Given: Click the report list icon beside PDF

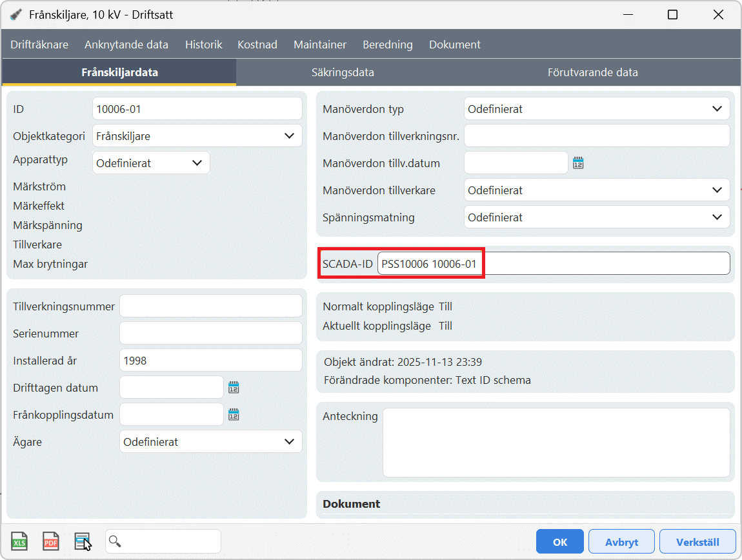Looking at the screenshot, I should [x=82, y=541].
